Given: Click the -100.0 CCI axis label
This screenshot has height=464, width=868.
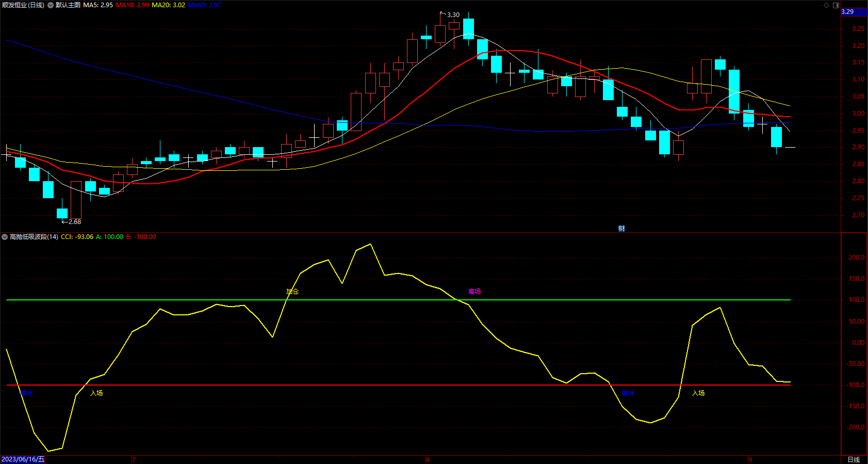Looking at the screenshot, I should (855, 385).
